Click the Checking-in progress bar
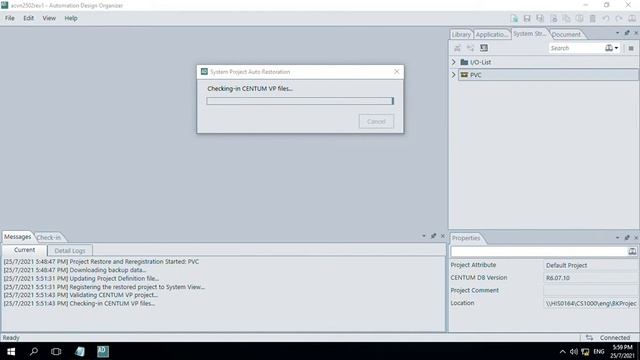The image size is (640, 360). click(x=300, y=101)
